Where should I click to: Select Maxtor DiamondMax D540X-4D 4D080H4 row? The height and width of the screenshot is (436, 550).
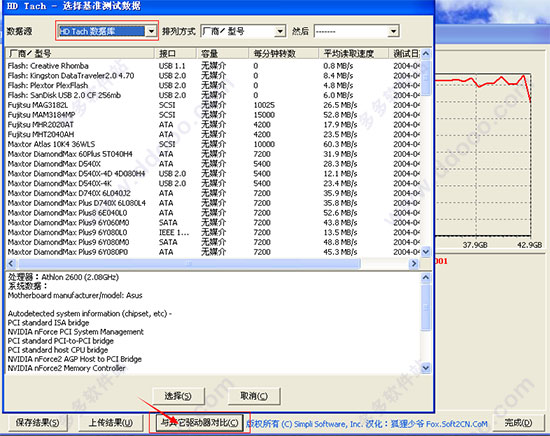(213, 174)
